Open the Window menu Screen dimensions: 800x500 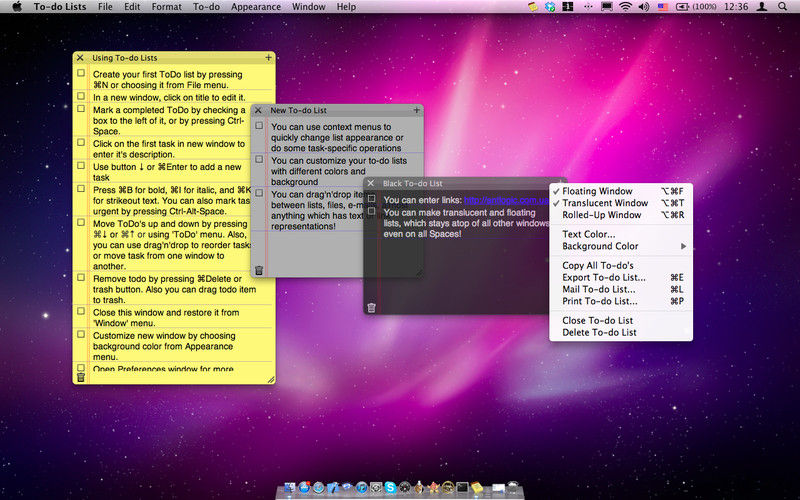click(309, 7)
